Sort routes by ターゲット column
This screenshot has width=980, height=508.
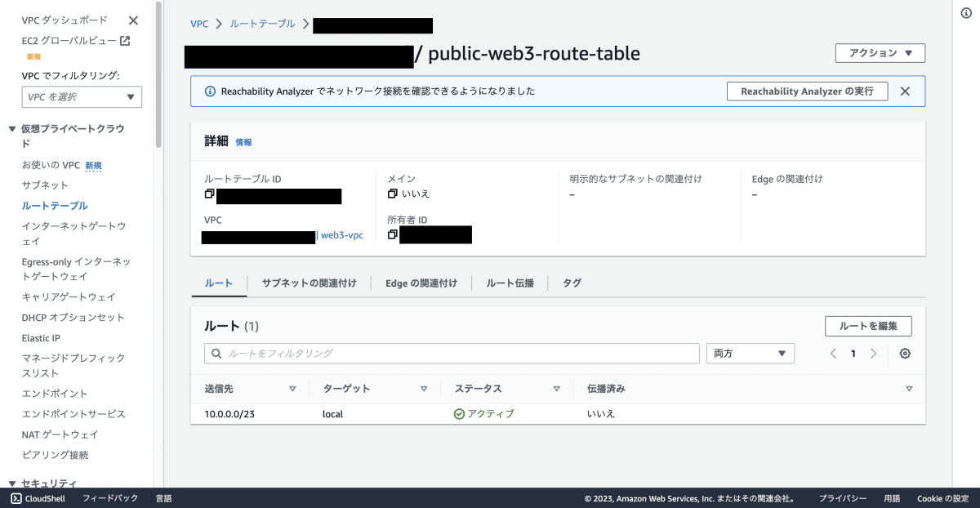click(x=424, y=389)
